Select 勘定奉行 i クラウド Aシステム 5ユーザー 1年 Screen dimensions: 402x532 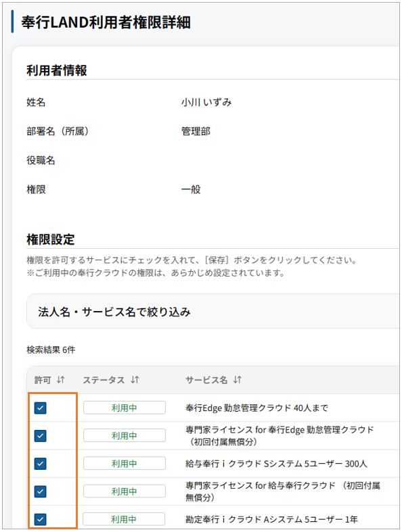point(271,519)
